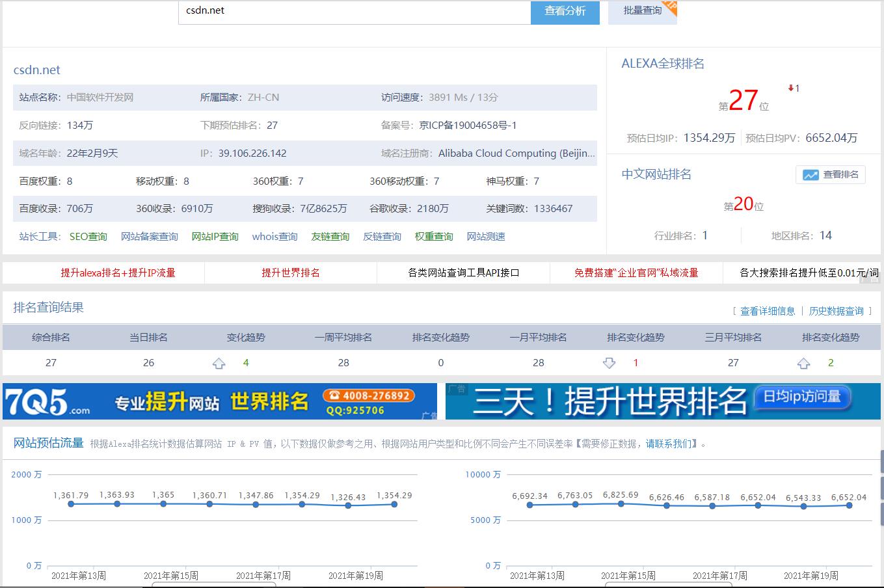Screen dimensions: 884x588
Task: Click the 当日排名 column header
Action: (x=149, y=338)
